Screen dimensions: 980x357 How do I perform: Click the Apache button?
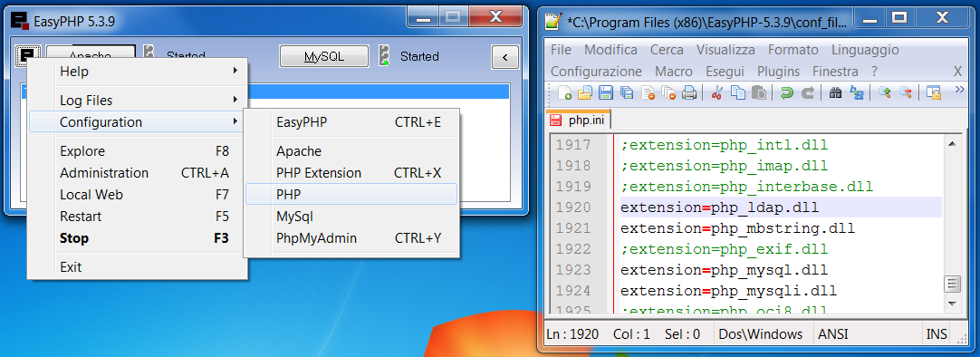(91, 51)
